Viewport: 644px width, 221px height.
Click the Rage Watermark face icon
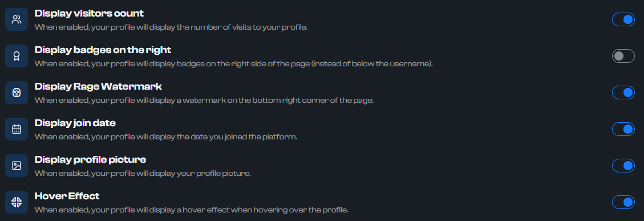click(x=17, y=93)
